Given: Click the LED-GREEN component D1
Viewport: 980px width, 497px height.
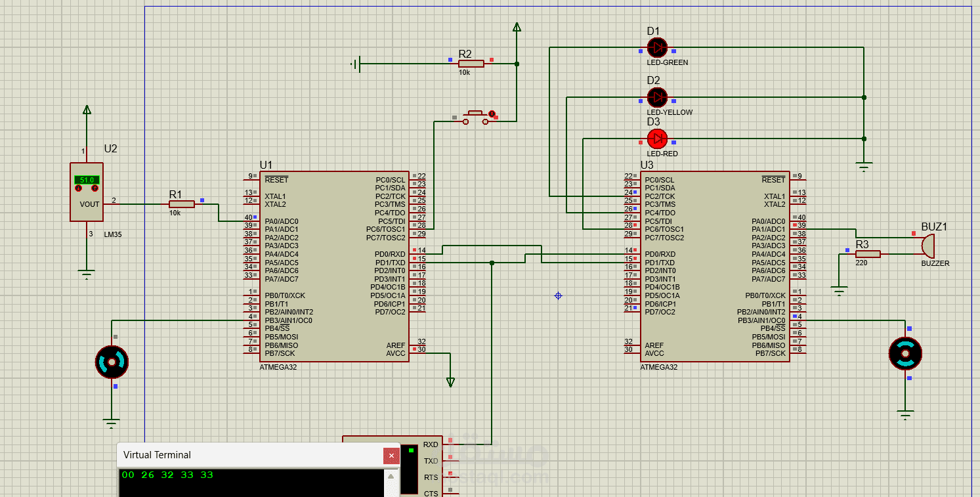Looking at the screenshot, I should point(657,47).
